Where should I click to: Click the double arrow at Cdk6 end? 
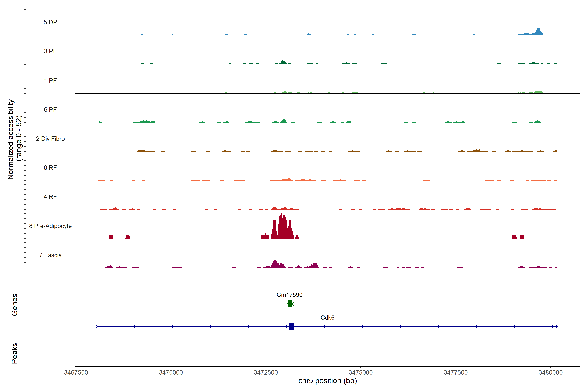tap(555, 326)
